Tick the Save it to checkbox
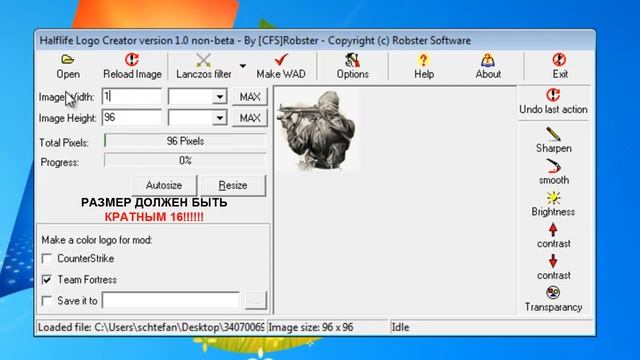Screen dimensions: 640x360 point(47,301)
